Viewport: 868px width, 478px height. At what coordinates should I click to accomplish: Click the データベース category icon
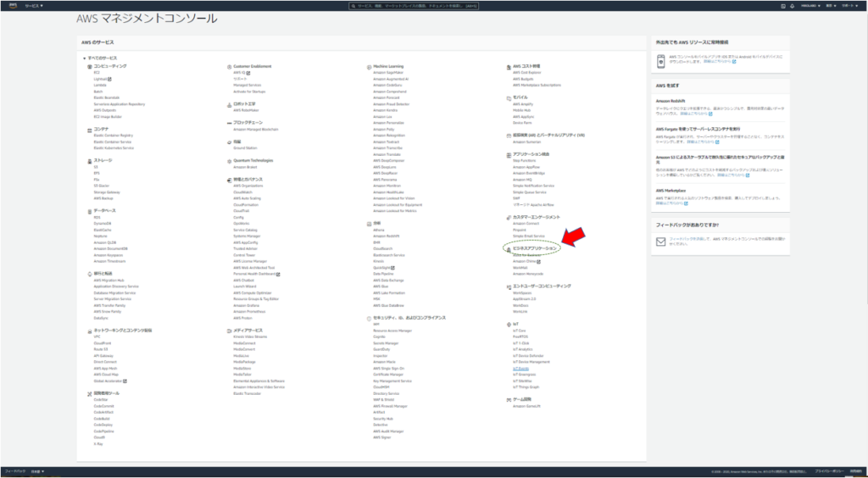pos(89,211)
